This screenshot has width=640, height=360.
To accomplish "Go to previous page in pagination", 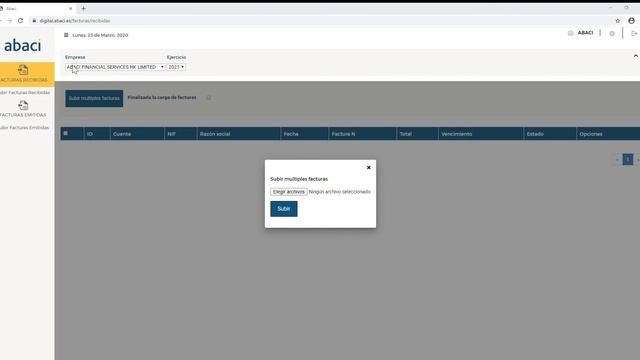I will [x=617, y=160].
